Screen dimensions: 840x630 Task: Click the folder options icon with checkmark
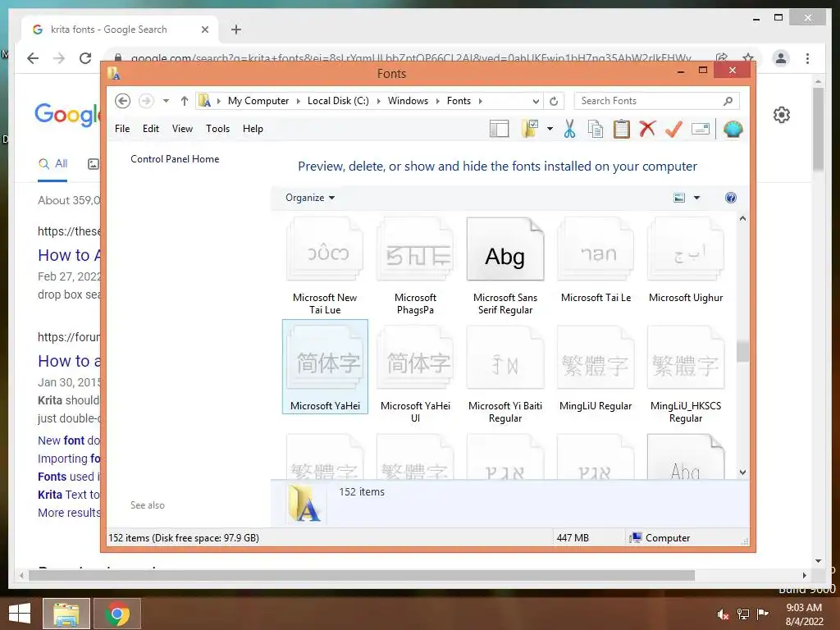coord(529,129)
